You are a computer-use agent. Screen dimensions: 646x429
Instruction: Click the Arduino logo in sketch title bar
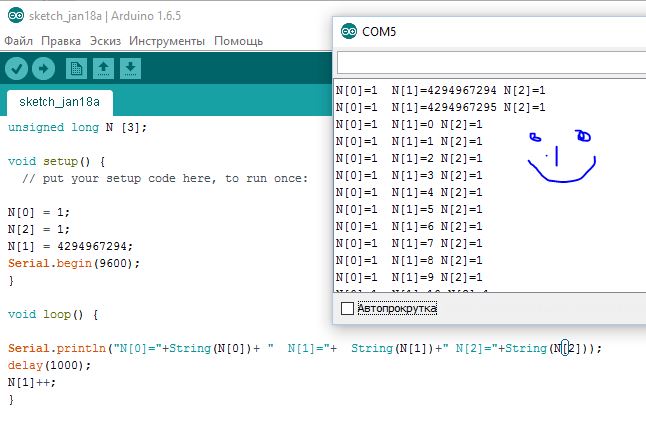click(x=16, y=16)
